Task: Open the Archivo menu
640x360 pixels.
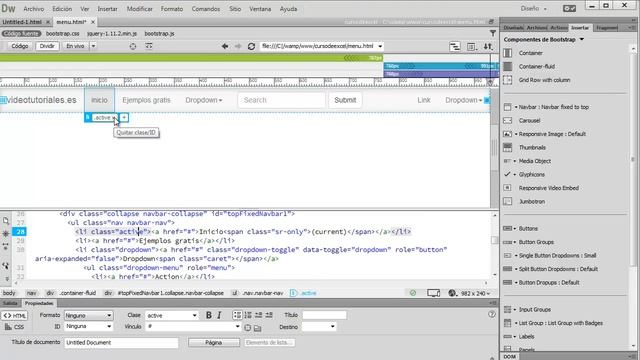Action: pyautogui.click(x=33, y=9)
